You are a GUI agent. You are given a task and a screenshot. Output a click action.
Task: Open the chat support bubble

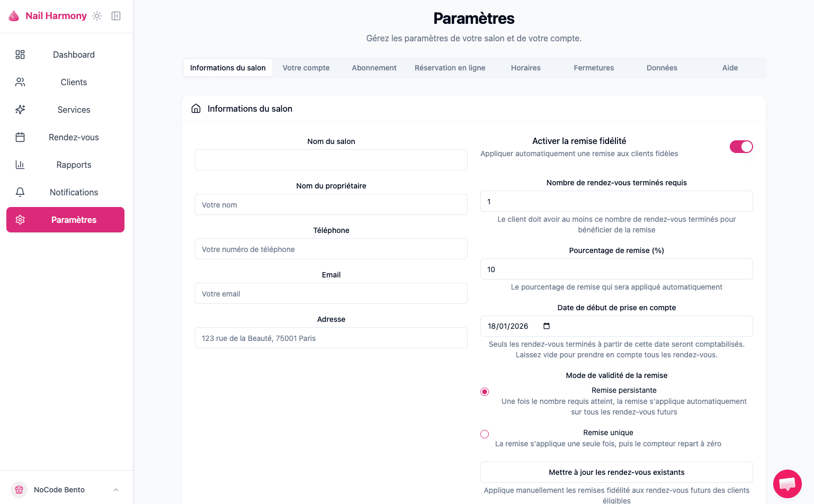tap(787, 483)
